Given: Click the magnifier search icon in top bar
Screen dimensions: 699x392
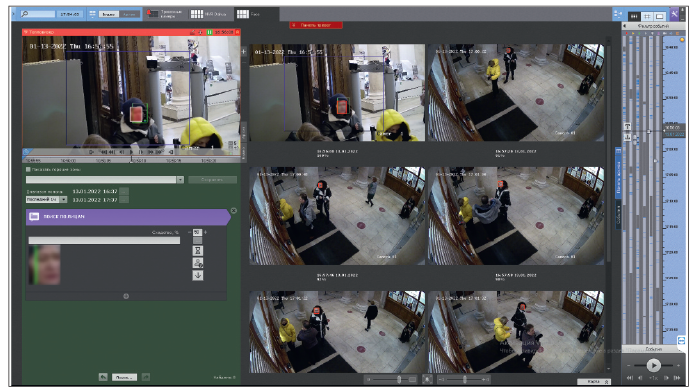Looking at the screenshot, I should click(25, 14).
